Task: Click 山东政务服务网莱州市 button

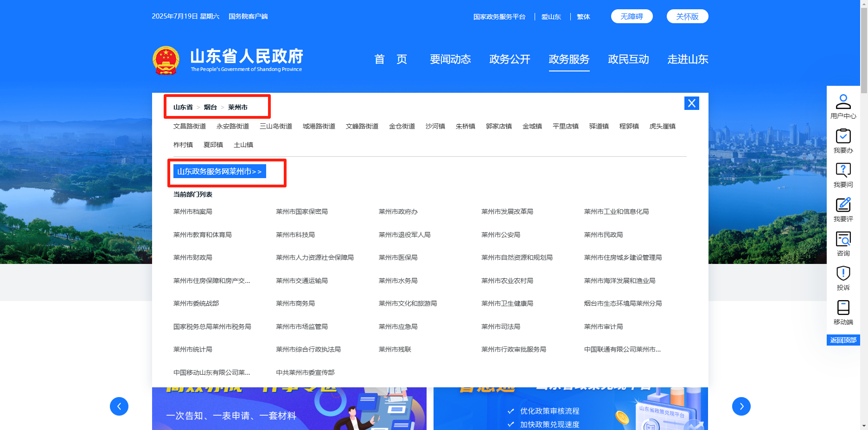Action: 219,172
